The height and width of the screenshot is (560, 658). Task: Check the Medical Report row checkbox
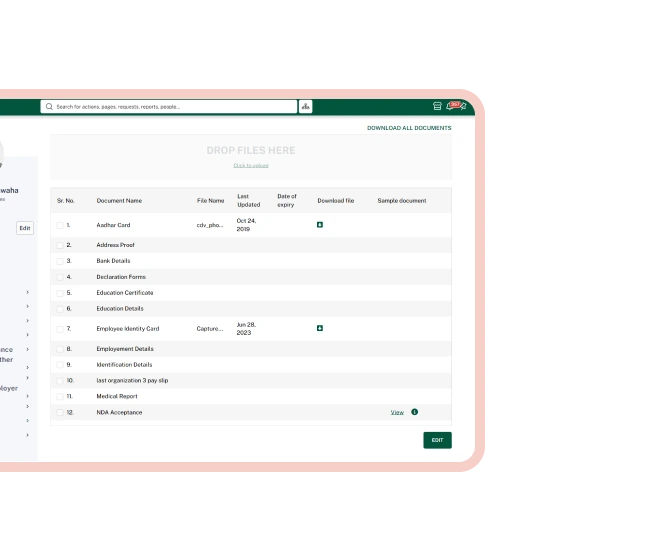pos(60,396)
